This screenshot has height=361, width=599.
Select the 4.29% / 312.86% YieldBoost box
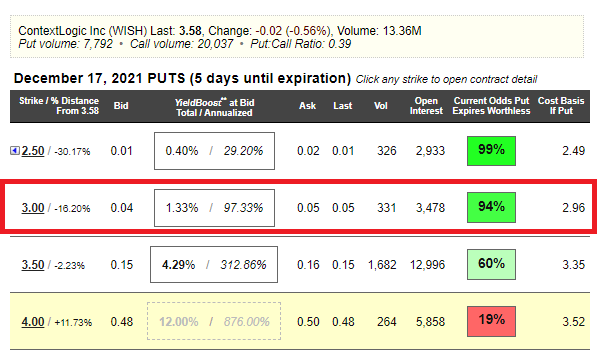(214, 264)
